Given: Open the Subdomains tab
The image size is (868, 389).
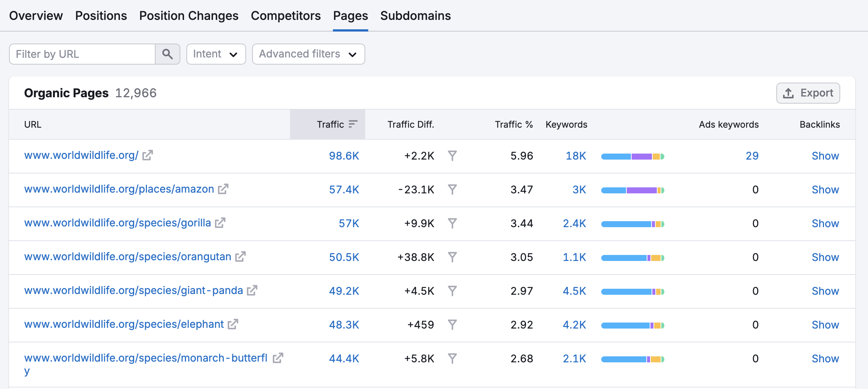Looking at the screenshot, I should coord(416,16).
